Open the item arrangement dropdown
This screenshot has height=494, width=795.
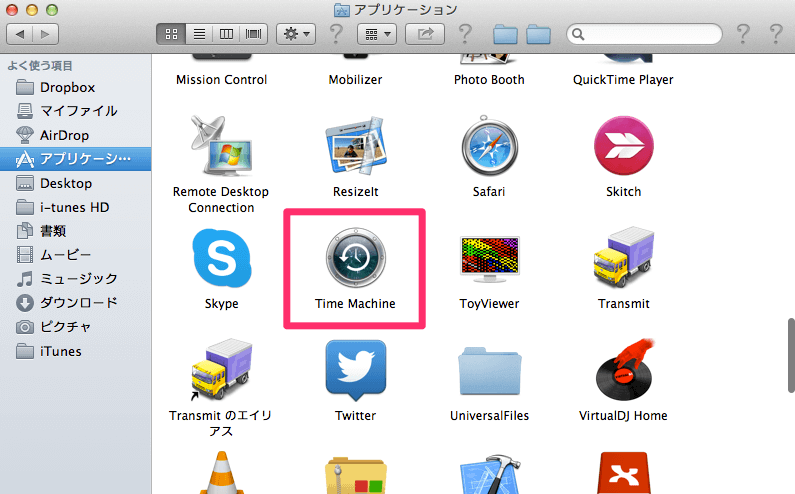377,34
